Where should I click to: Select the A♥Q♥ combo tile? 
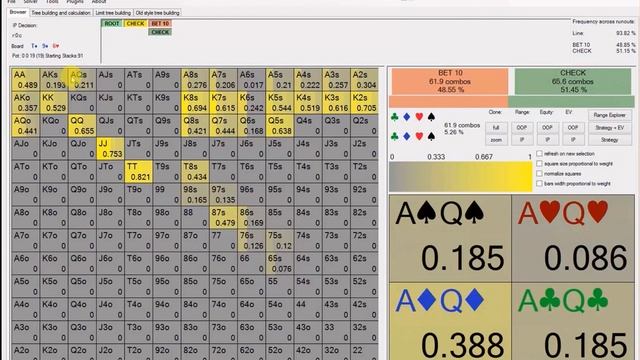573,238
